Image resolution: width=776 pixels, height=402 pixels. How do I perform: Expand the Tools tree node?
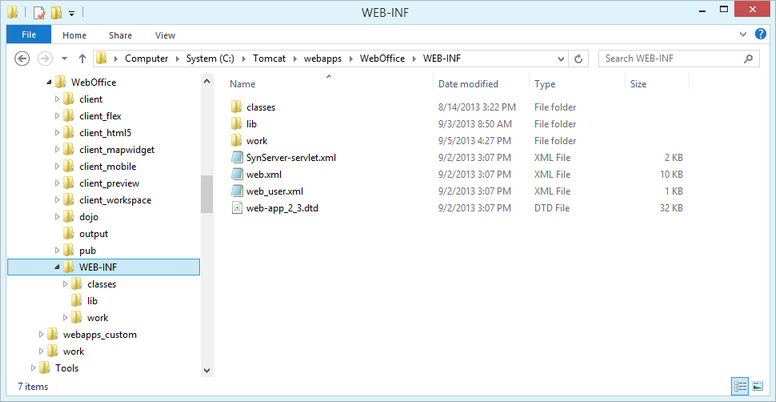point(33,368)
